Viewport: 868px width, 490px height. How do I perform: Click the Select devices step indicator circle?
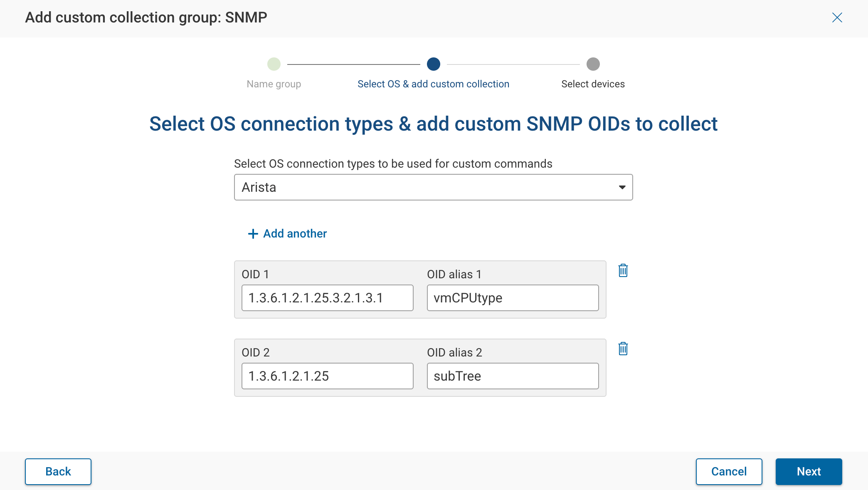(x=593, y=64)
